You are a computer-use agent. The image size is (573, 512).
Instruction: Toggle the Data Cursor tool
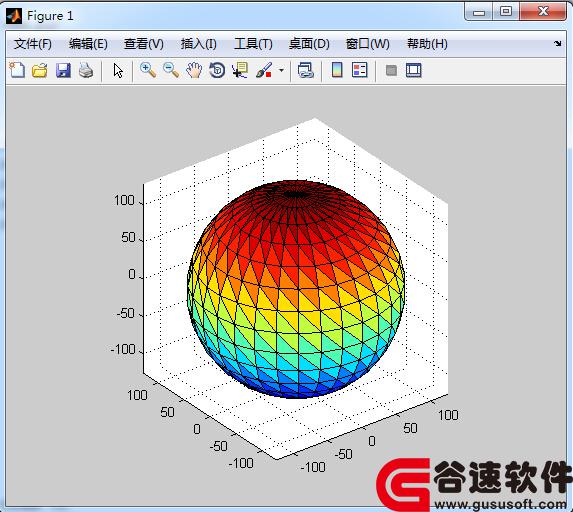[240, 70]
